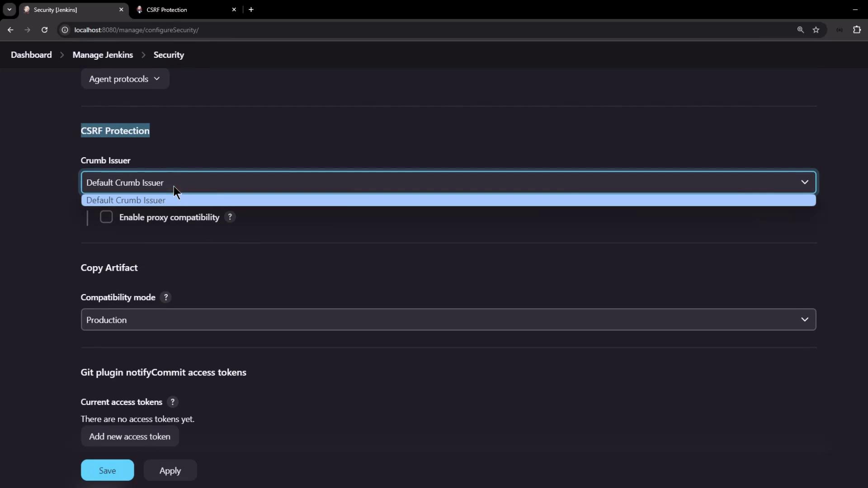Viewport: 868px width, 488px height.
Task: Click the bookmark star icon
Action: (x=816, y=30)
